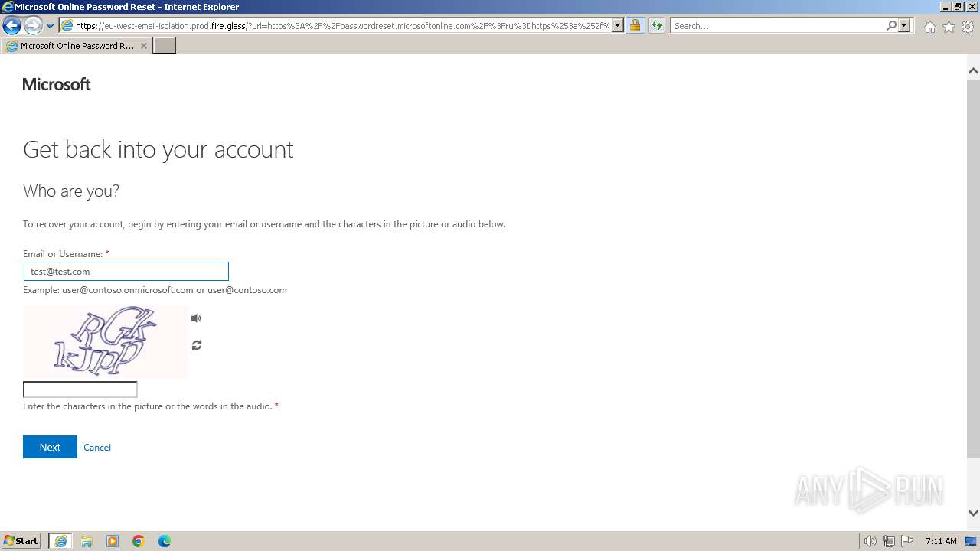The height and width of the screenshot is (551, 980).
Task: Click the Email or Username field
Action: [x=126, y=271]
